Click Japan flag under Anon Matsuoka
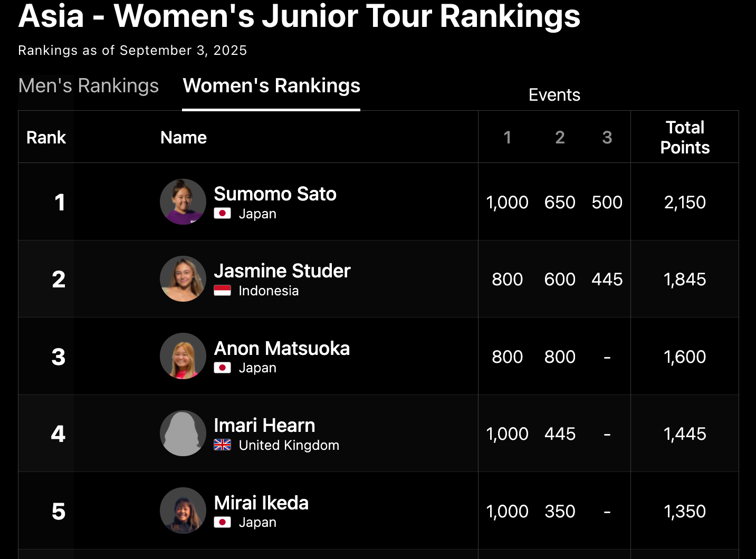The image size is (756, 559). click(x=222, y=368)
